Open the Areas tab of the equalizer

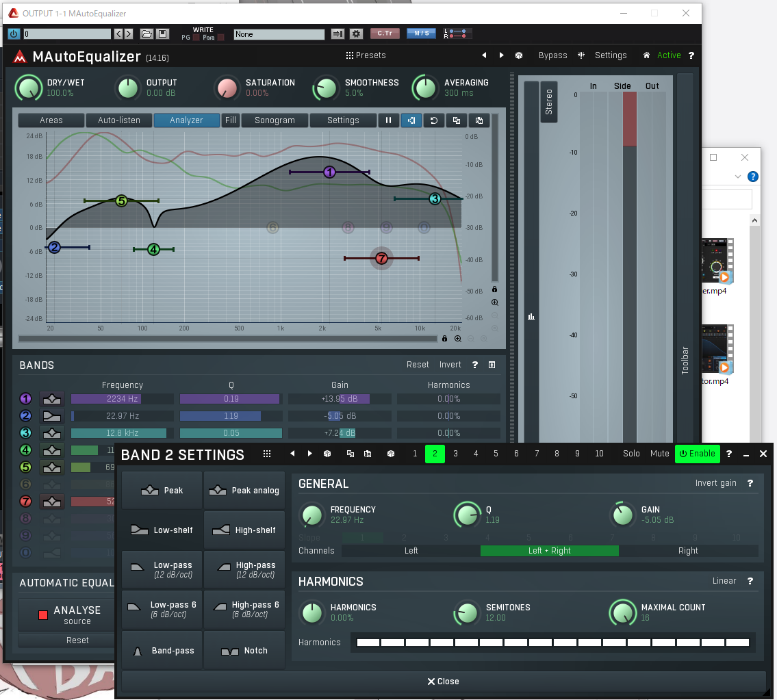click(x=51, y=120)
